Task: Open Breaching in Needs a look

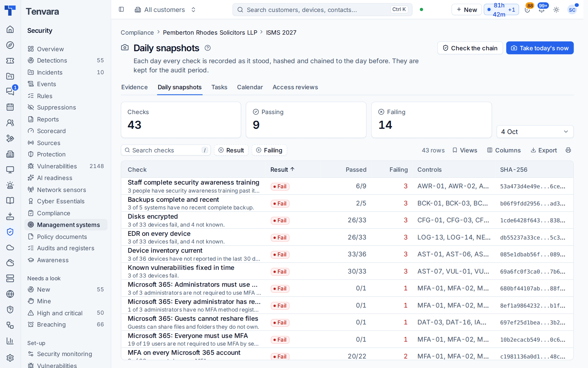Action: pos(66,324)
